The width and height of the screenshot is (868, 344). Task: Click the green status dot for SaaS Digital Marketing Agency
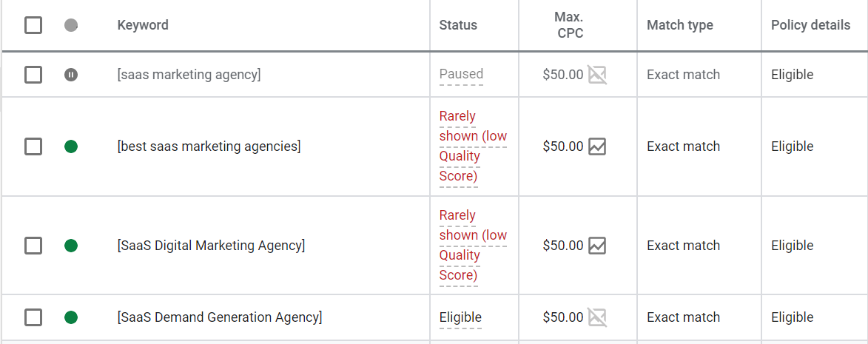71,246
